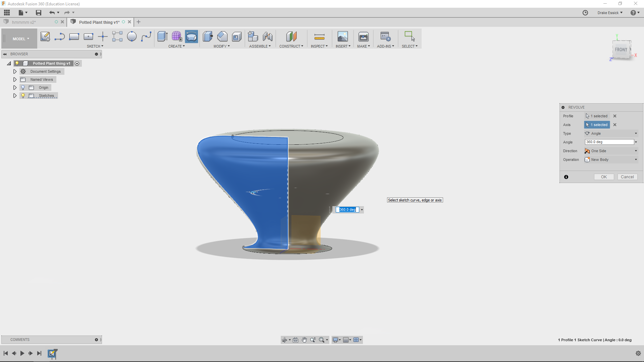This screenshot has height=362, width=644.
Task: Select the Shell tool
Action: [237, 37]
